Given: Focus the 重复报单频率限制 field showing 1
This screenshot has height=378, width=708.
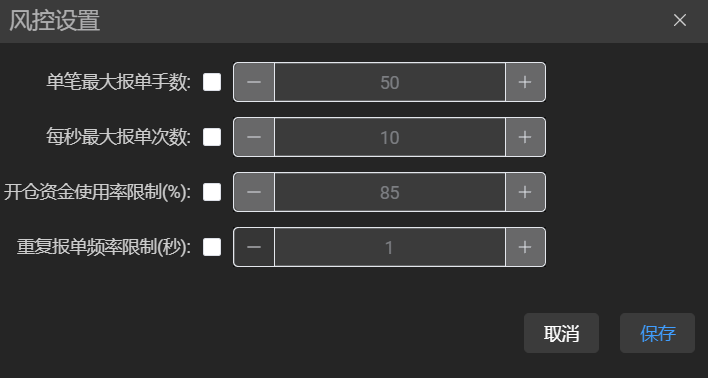Looking at the screenshot, I should (x=390, y=247).
